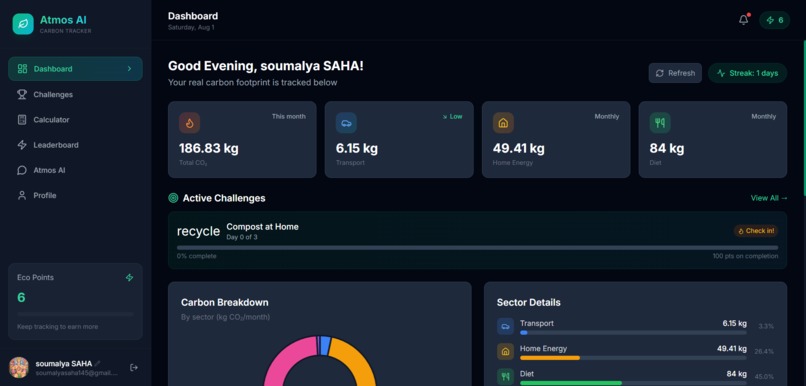
Task: Click the 84 kg Diet card value
Action: pyautogui.click(x=667, y=149)
